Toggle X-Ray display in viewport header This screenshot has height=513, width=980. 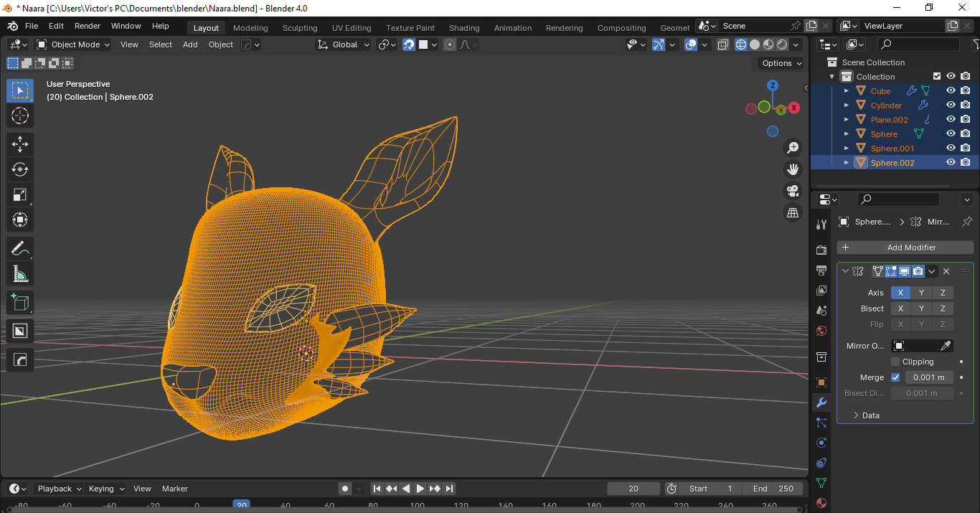coord(722,44)
